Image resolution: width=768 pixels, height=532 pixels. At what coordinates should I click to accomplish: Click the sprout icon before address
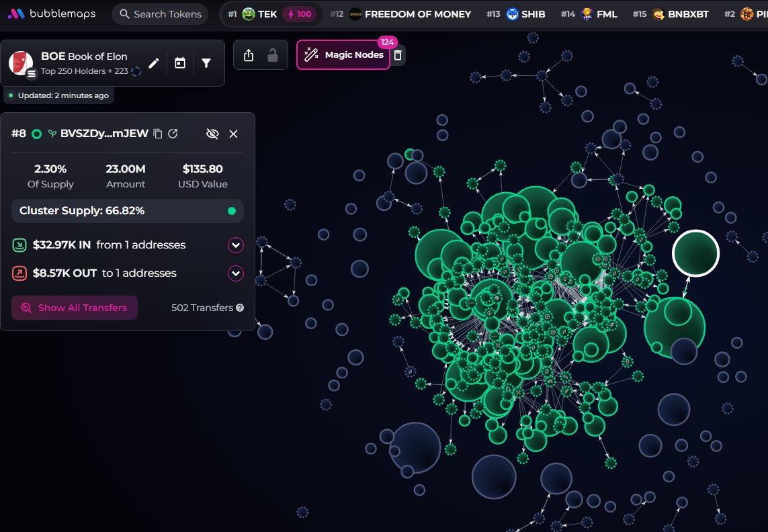click(x=52, y=134)
